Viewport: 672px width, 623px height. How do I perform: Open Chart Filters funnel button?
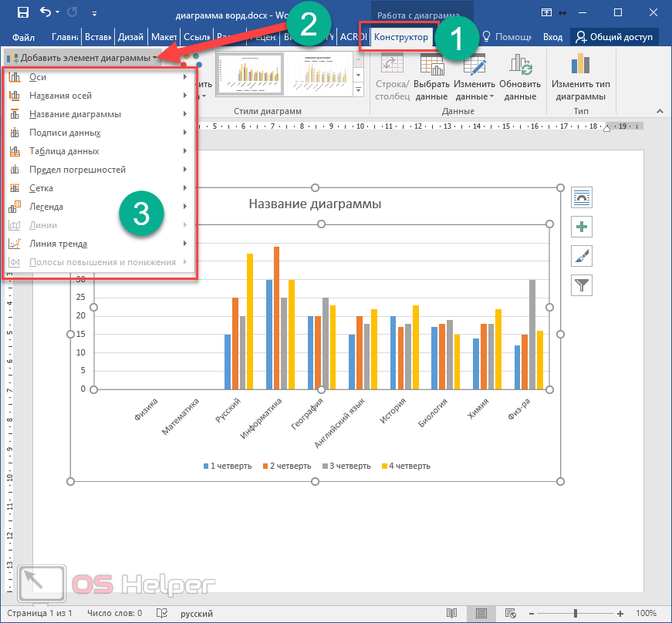point(582,285)
